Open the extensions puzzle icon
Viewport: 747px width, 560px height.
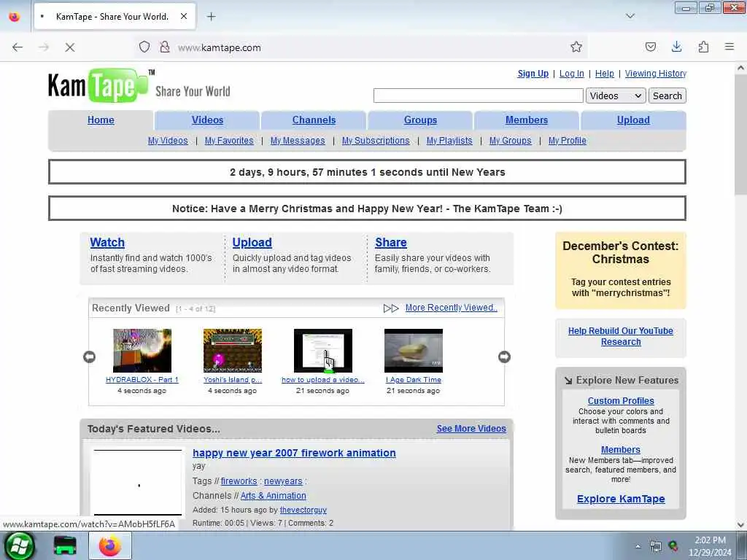click(x=703, y=47)
